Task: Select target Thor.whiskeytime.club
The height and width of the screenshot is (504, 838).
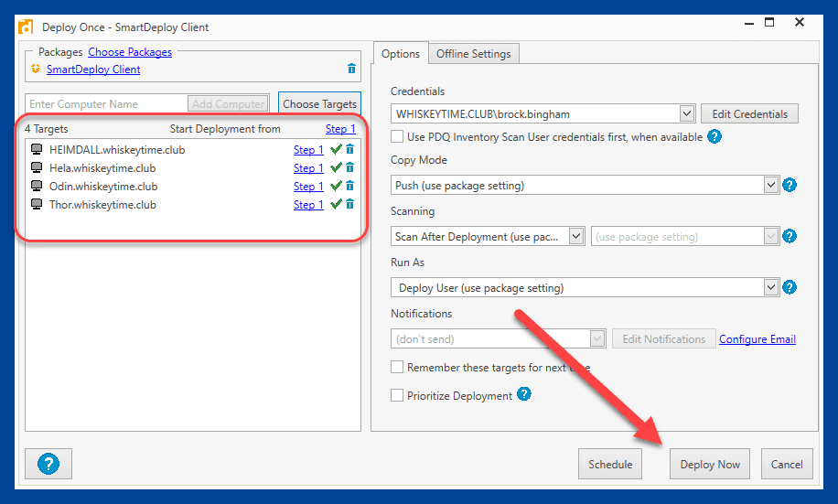Action: 102,204
